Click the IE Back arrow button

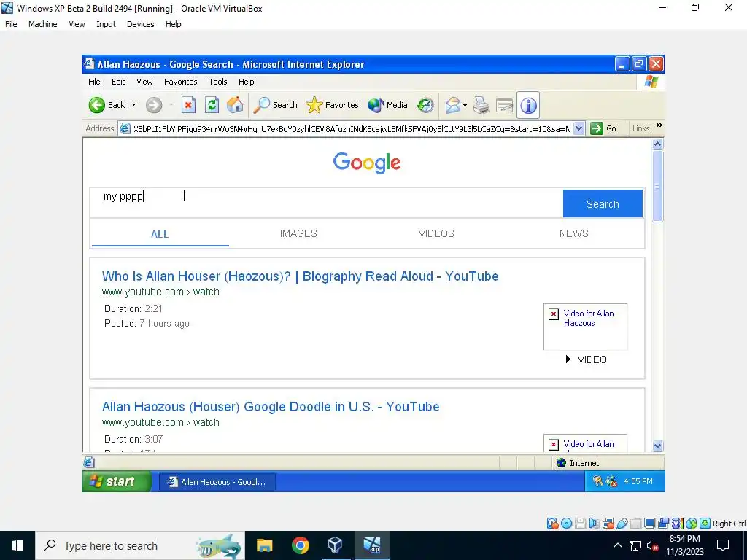[97, 105]
